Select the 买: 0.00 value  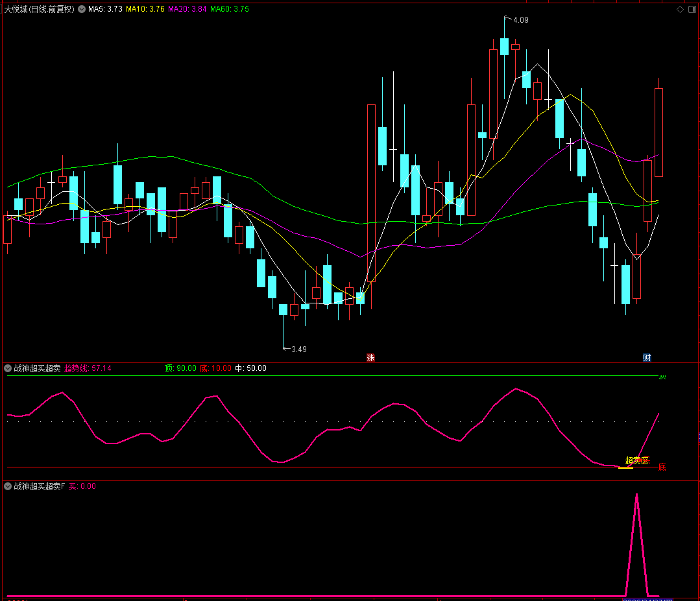tap(82, 486)
